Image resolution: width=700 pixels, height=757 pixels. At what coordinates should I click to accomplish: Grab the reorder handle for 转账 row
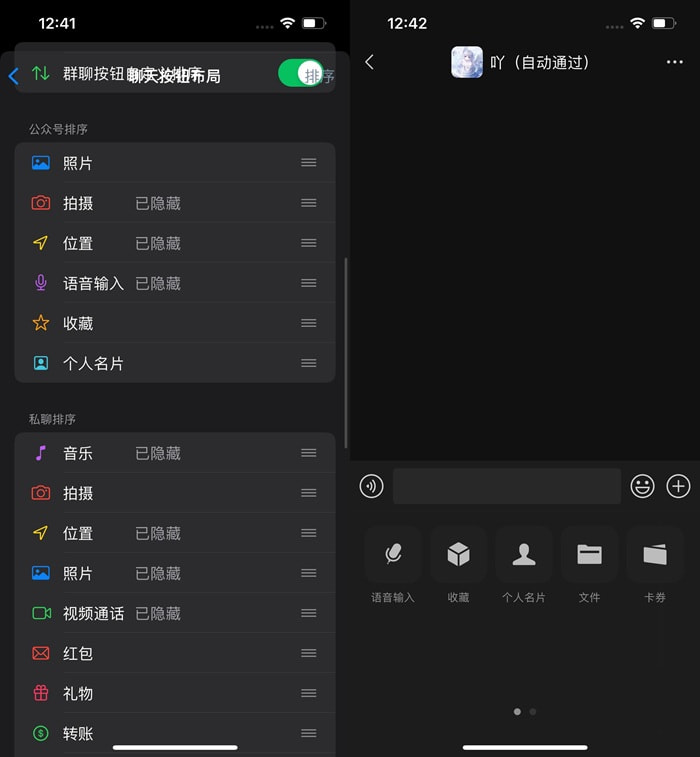coord(308,733)
